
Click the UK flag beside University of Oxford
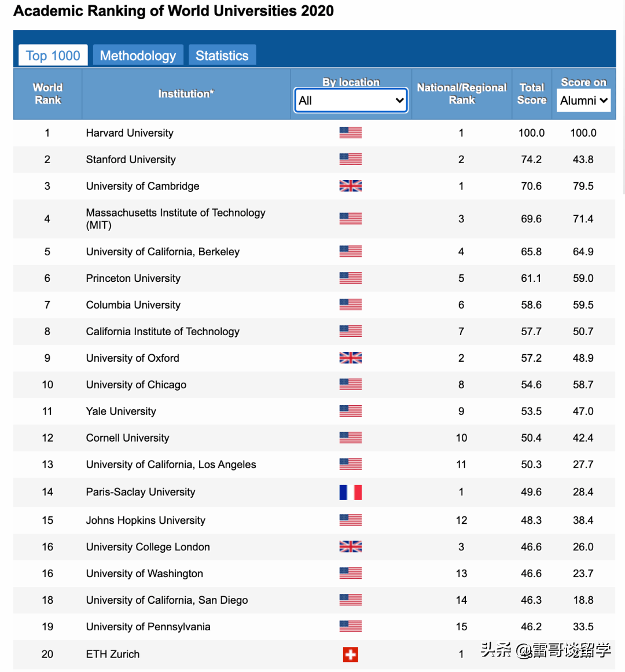[351, 358]
